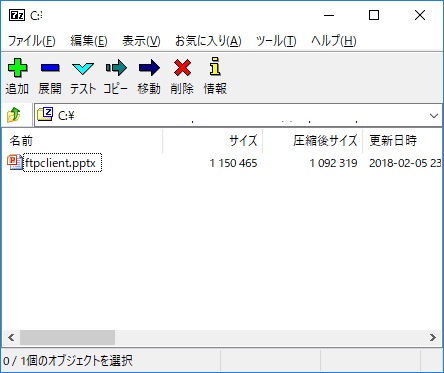Click the 7z application icon in title bar
This screenshot has width=444, height=373.
pos(17,15)
